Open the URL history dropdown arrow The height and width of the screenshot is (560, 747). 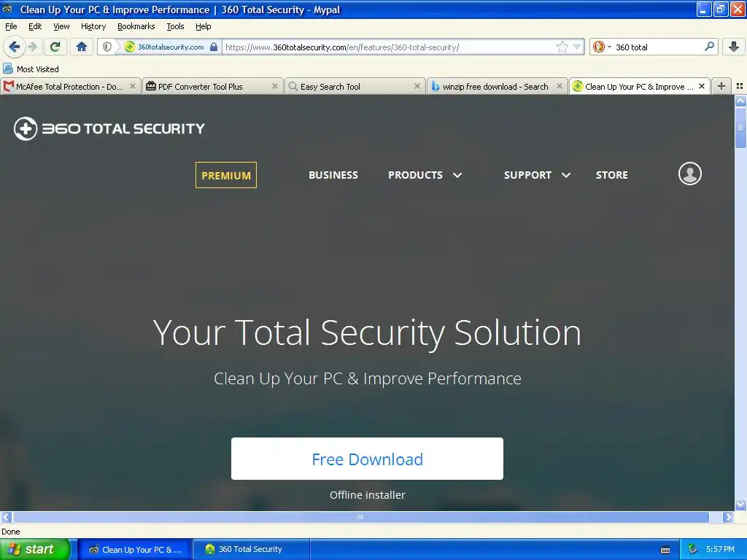click(x=576, y=47)
